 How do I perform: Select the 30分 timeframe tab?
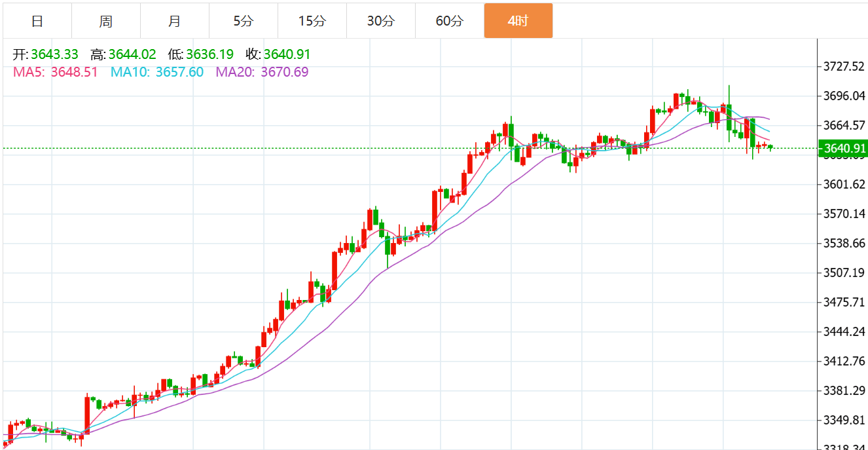point(380,21)
